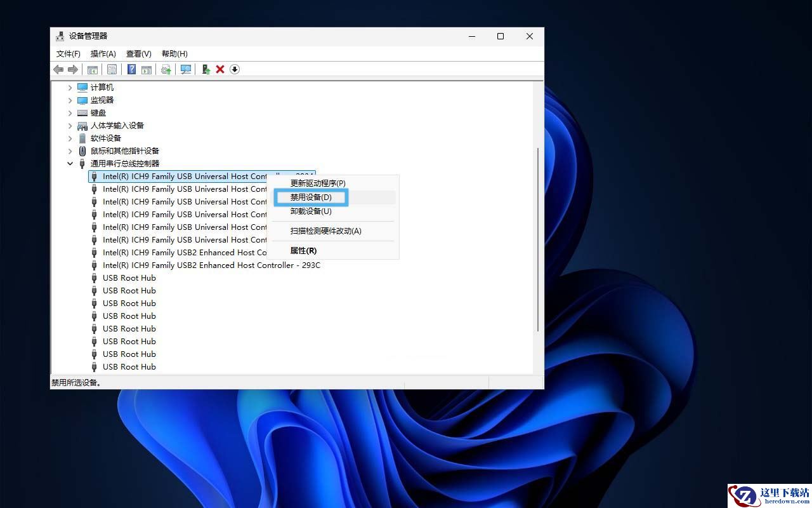
Task: Choose 卸载设备(U) in the context menu
Action: tap(334, 211)
